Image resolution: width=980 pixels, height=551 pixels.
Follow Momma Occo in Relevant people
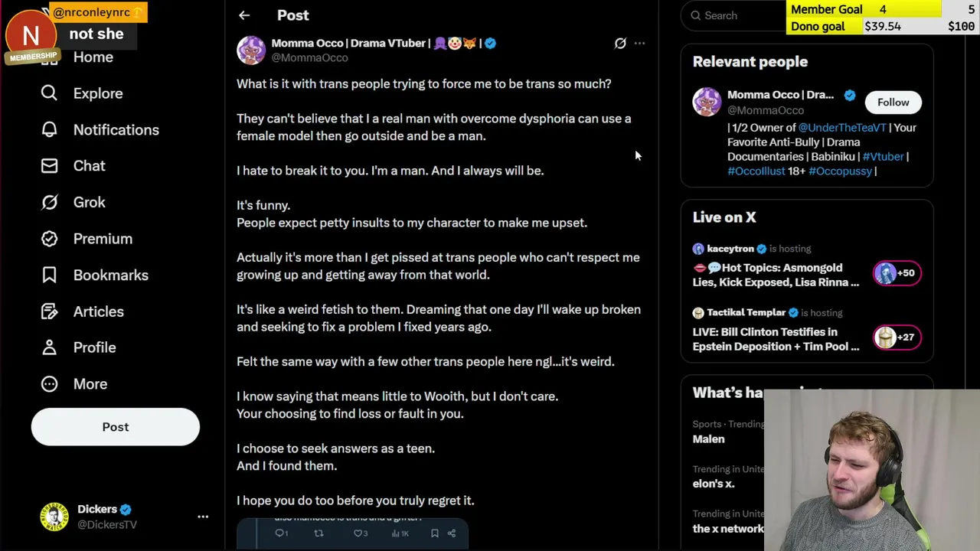click(893, 102)
